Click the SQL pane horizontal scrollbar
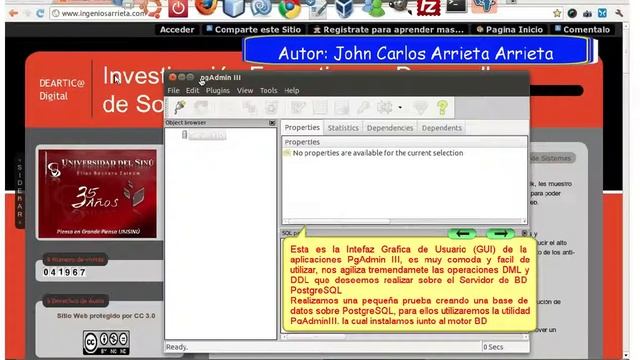The height and width of the screenshot is (360, 640). [x=404, y=337]
